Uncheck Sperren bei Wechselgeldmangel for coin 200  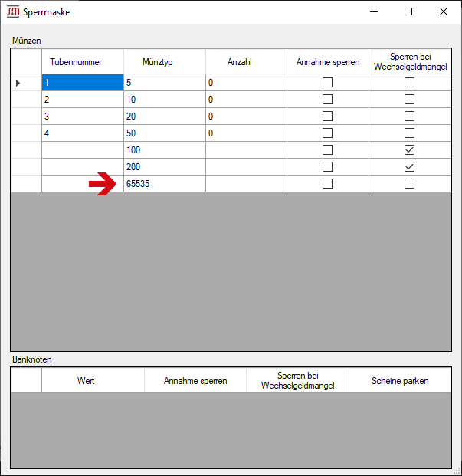point(409,167)
